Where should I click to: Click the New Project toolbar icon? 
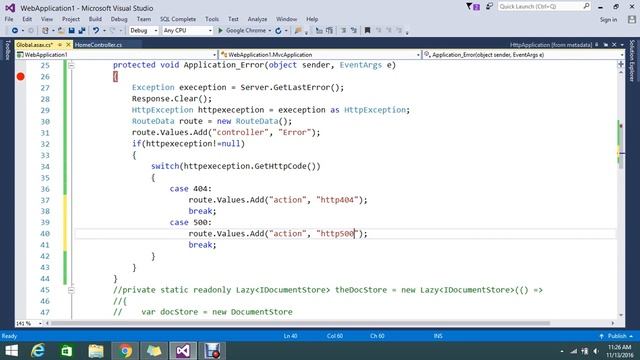click(45, 31)
